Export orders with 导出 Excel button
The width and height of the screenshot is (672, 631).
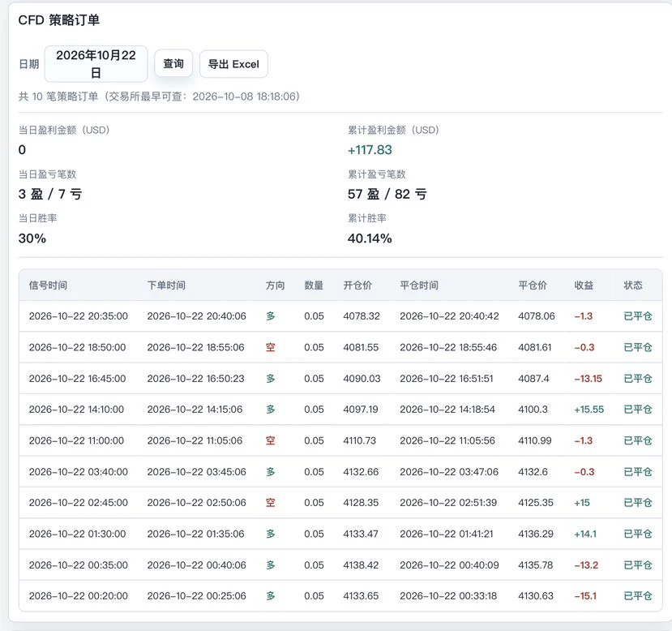pyautogui.click(x=233, y=64)
